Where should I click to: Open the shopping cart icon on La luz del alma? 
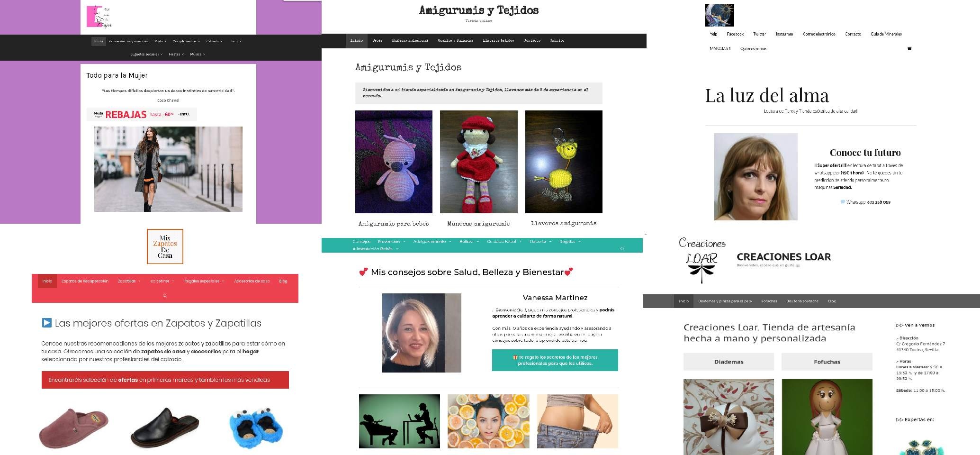[909, 48]
